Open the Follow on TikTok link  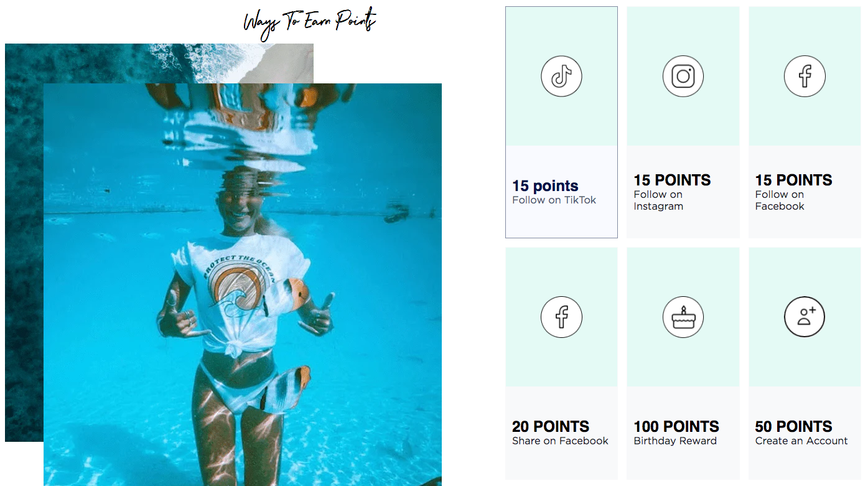point(554,200)
